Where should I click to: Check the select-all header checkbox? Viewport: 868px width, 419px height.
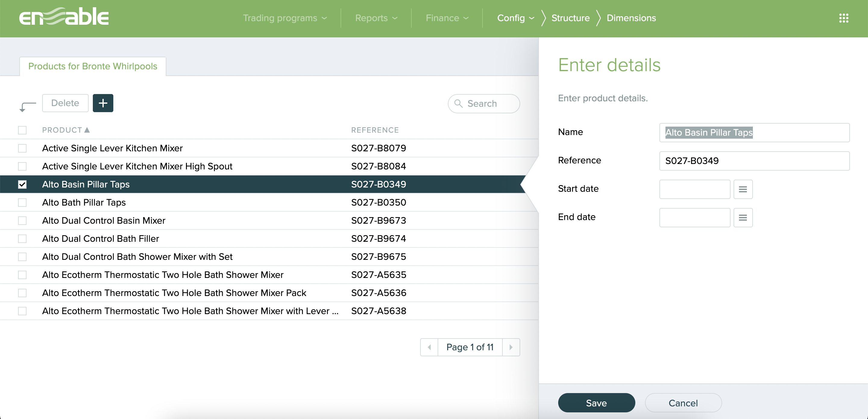22,130
